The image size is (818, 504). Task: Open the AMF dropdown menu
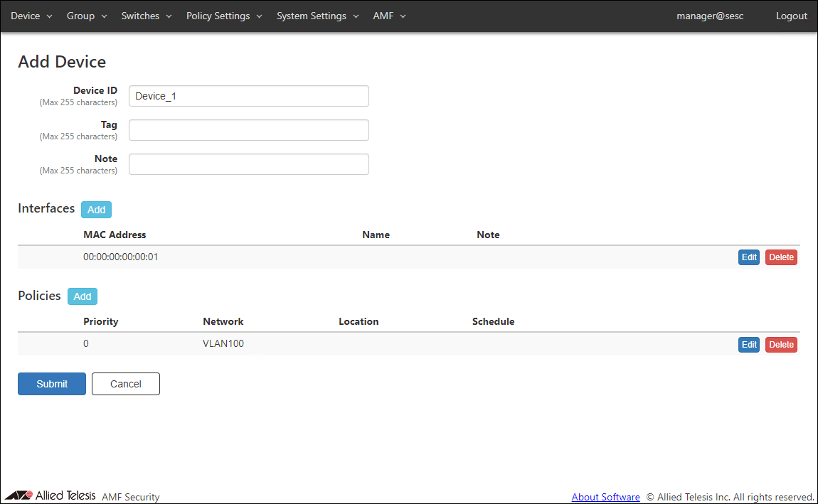pos(389,16)
